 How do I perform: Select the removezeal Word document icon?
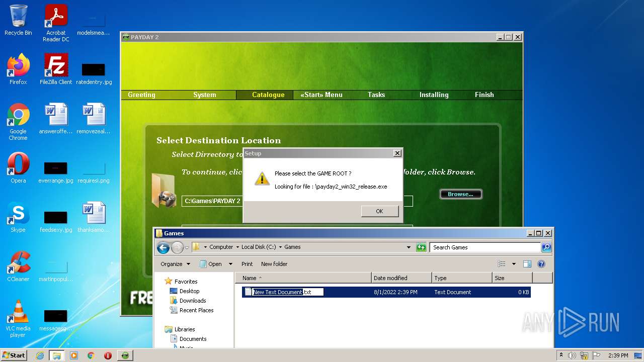click(94, 118)
